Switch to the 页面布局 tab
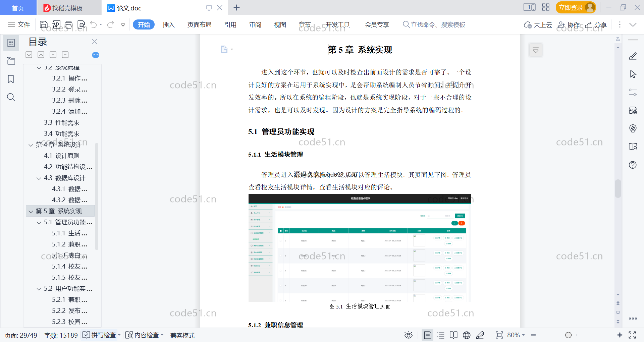Image resolution: width=644 pixels, height=342 pixels. [x=199, y=24]
